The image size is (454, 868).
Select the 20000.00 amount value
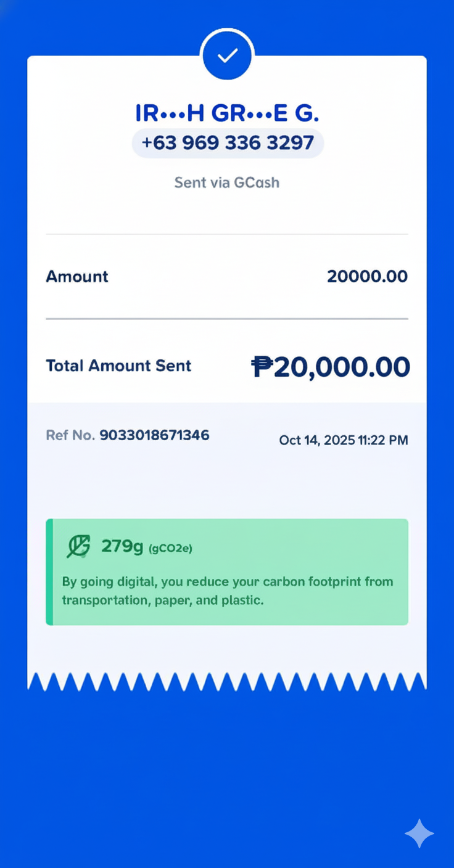pos(367,276)
